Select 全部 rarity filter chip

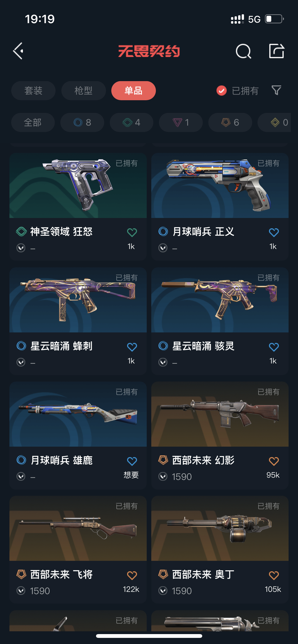click(x=33, y=122)
